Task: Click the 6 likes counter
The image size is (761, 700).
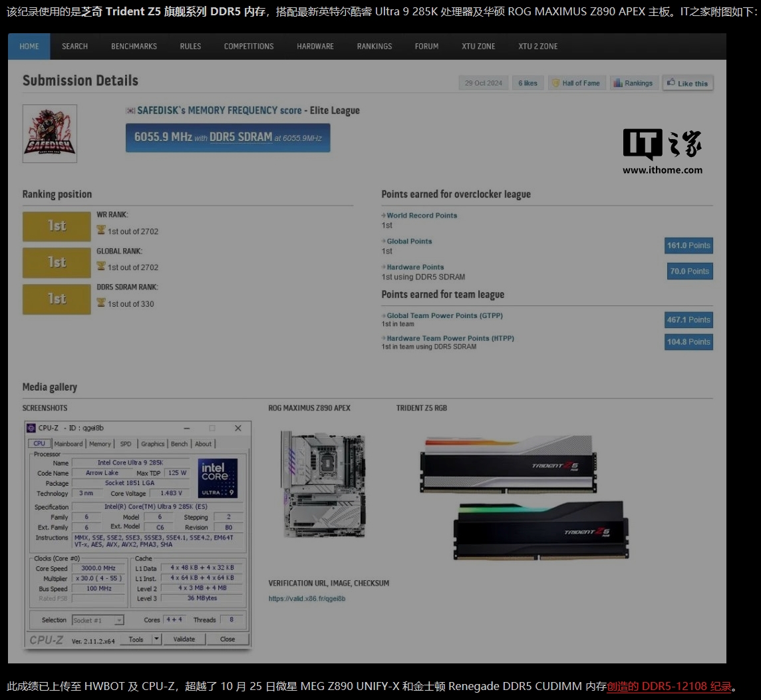Action: point(528,83)
